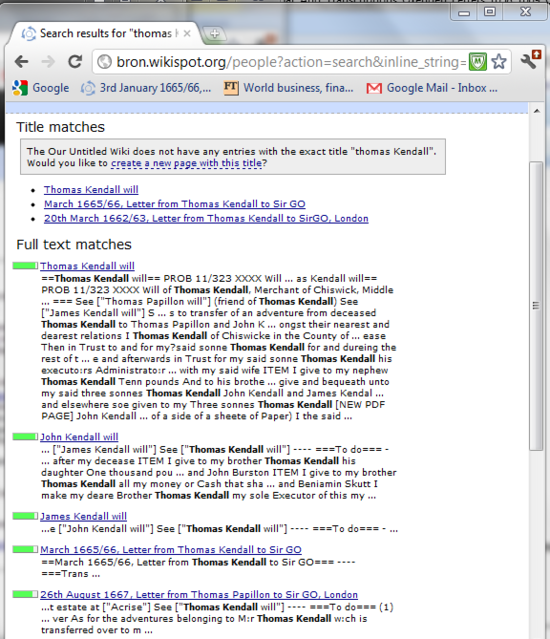550x639 pixels.
Task: Open Thomas Kendall will under Title matches
Action: (x=91, y=189)
